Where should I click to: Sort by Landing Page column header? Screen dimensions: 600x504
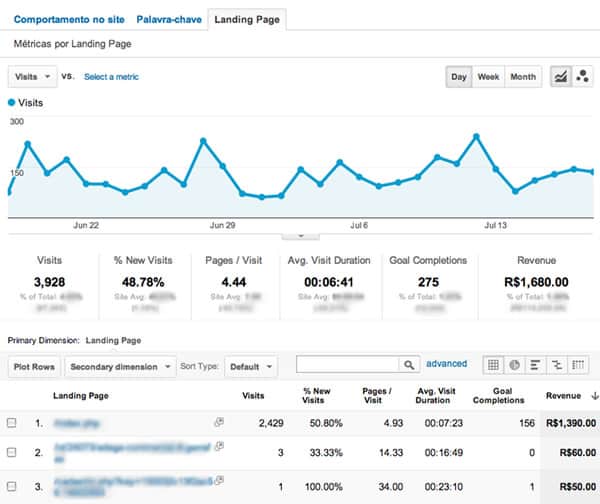point(81,396)
